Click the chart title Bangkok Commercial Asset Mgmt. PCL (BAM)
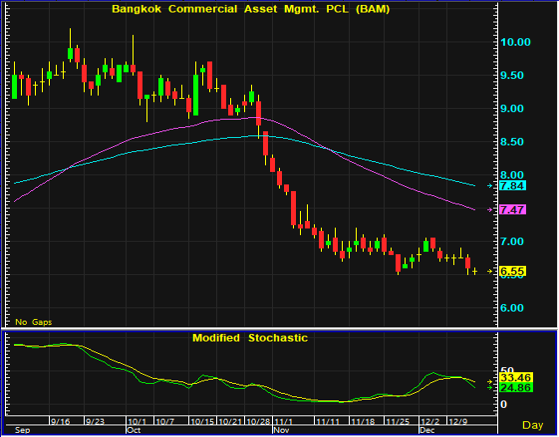The width and height of the screenshot is (559, 437). 251,9
